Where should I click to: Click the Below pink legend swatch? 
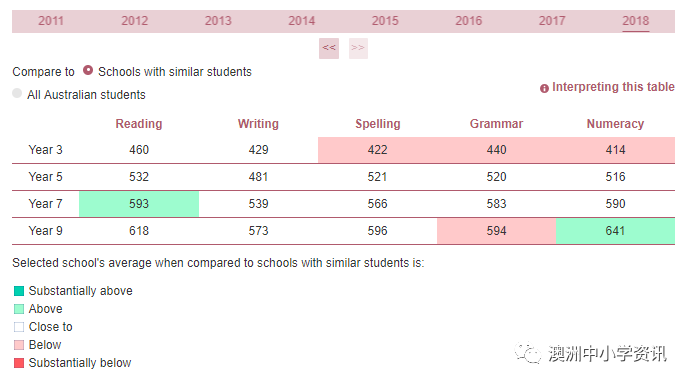(x=19, y=345)
